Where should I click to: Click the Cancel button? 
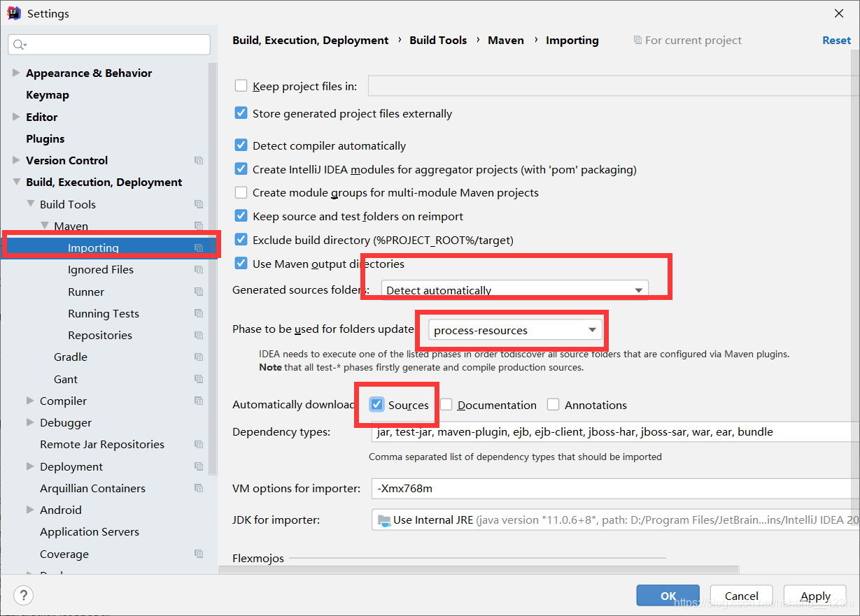click(742, 596)
